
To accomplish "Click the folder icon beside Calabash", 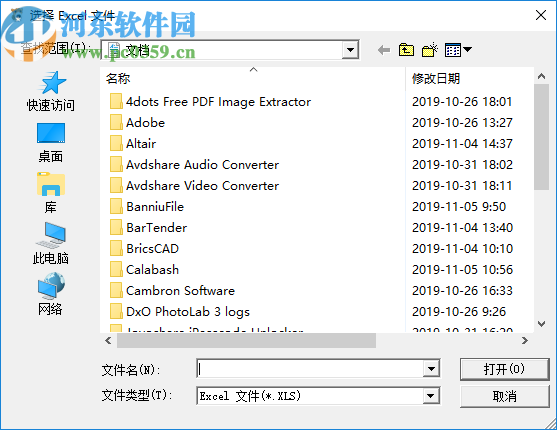I will (x=116, y=269).
